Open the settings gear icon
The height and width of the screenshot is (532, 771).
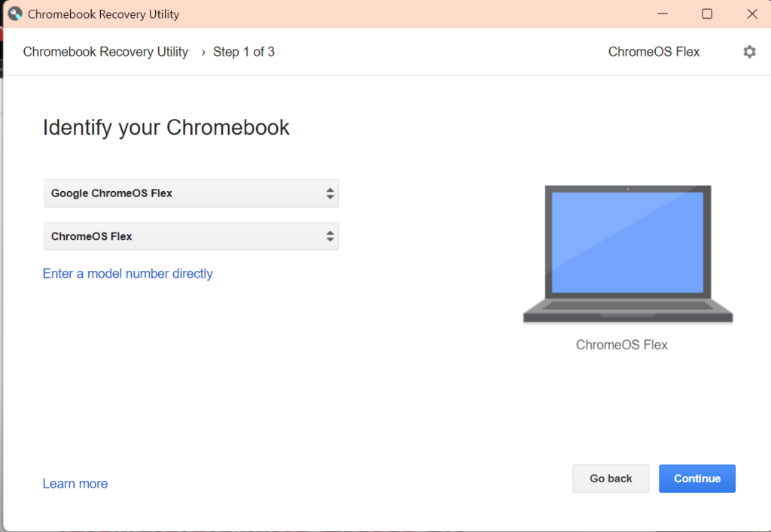point(749,52)
